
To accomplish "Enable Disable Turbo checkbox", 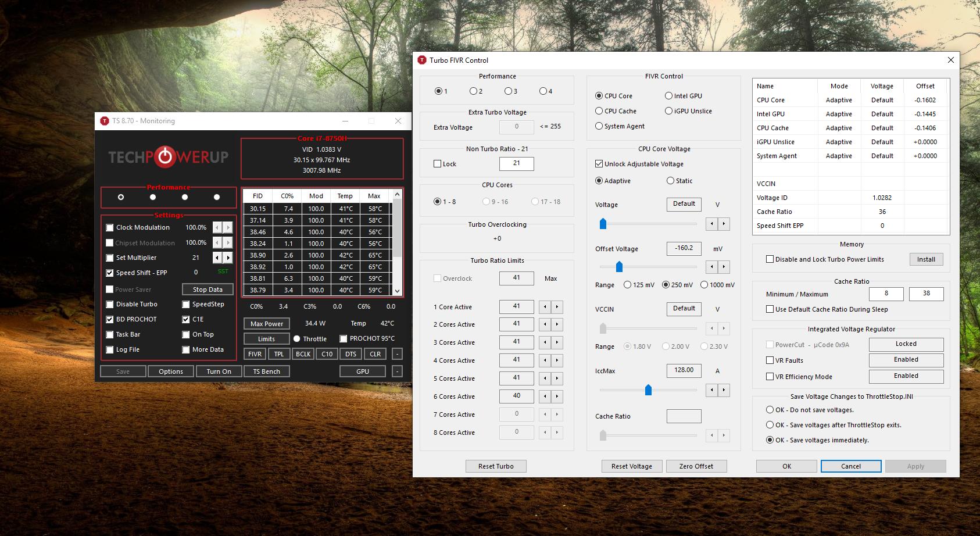I will point(110,305).
